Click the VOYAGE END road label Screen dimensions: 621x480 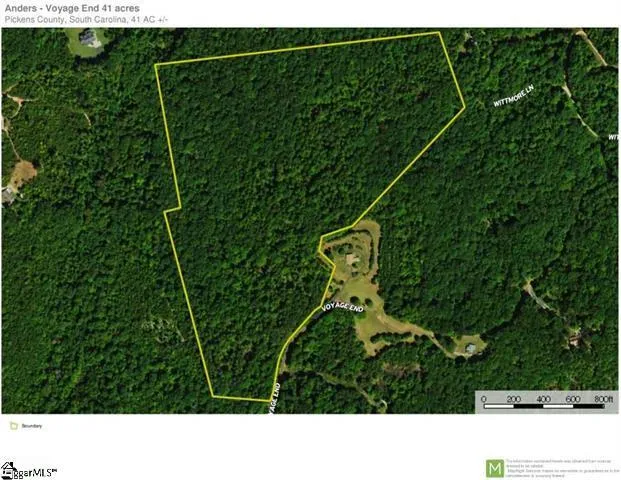343,307
